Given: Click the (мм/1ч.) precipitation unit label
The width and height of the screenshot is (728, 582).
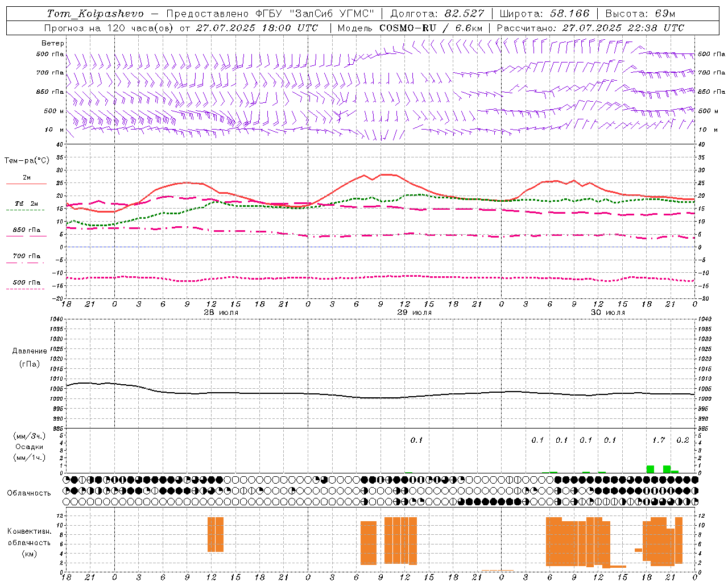Looking at the screenshot, I should point(29,458).
